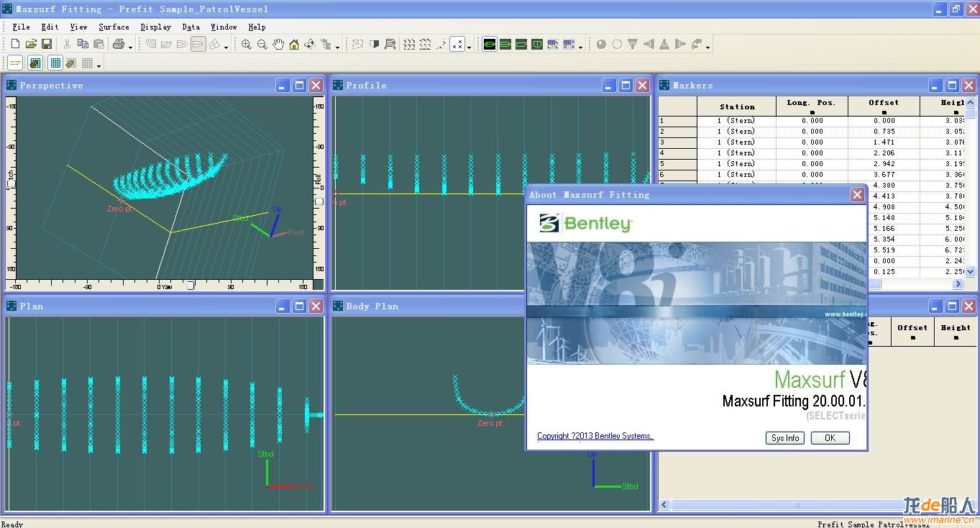Viewport: 980px width, 528px height.
Task: Expand the second row toolbar options arrow
Action: pos(99,65)
